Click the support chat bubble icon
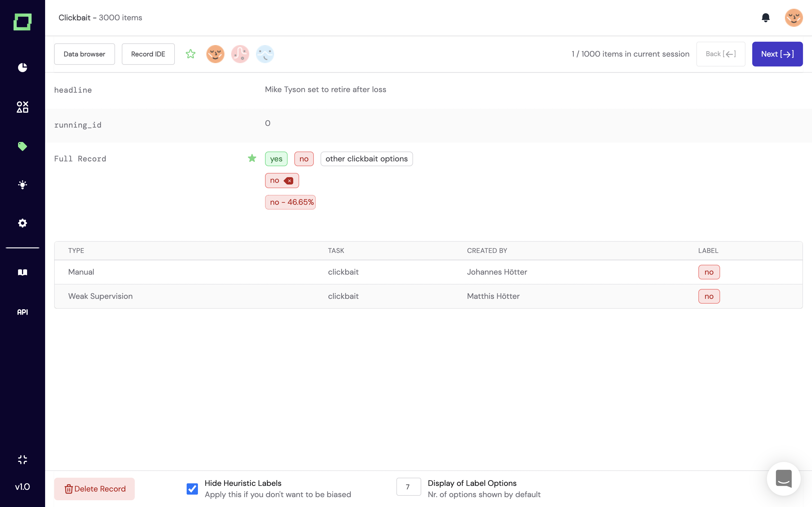Viewport: 812px width, 507px height. click(x=784, y=479)
